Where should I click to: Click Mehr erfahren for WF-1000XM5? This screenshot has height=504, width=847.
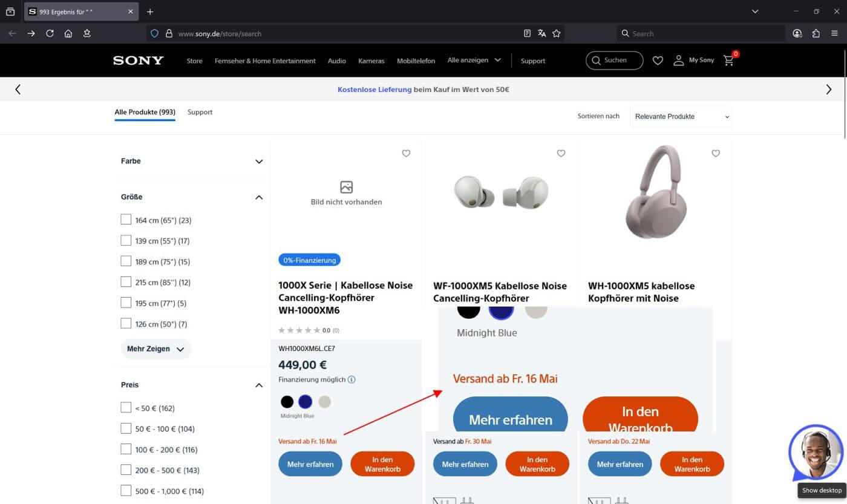[465, 464]
